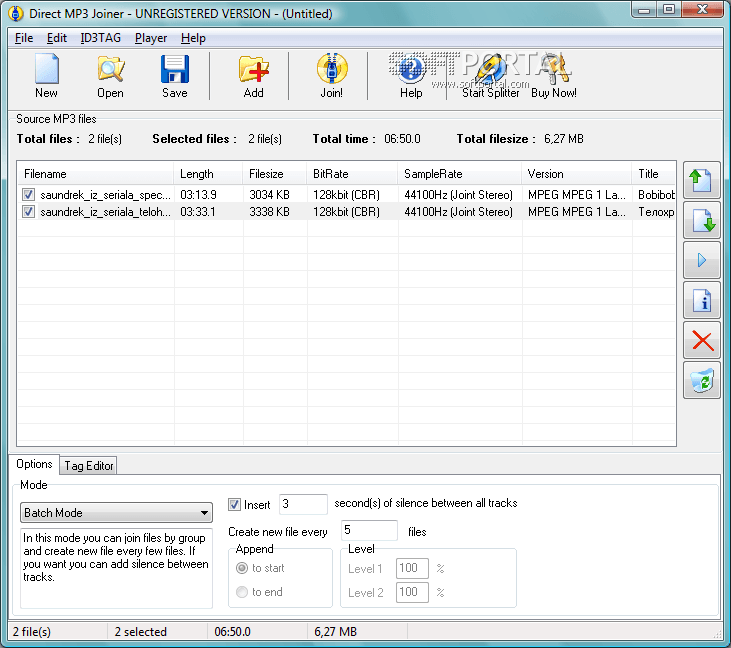Screen dimensions: 731x648
Task: Select the 'to start' radio button
Action: point(241,568)
